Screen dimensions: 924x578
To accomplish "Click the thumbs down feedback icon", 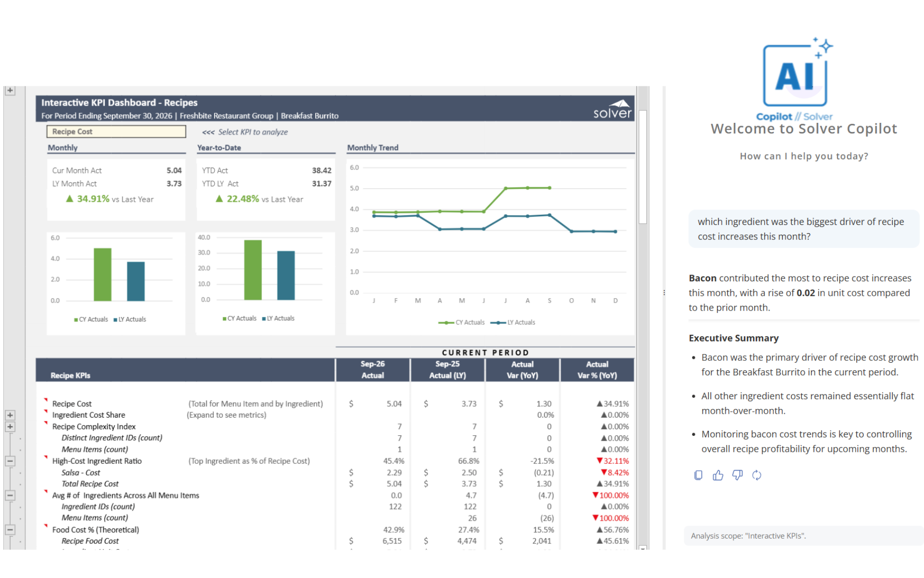I will [x=737, y=475].
